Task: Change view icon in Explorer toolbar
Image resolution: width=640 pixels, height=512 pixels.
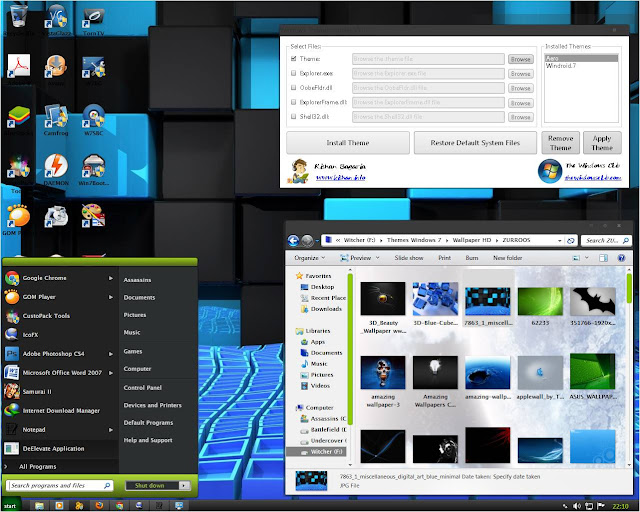Action: [576, 258]
